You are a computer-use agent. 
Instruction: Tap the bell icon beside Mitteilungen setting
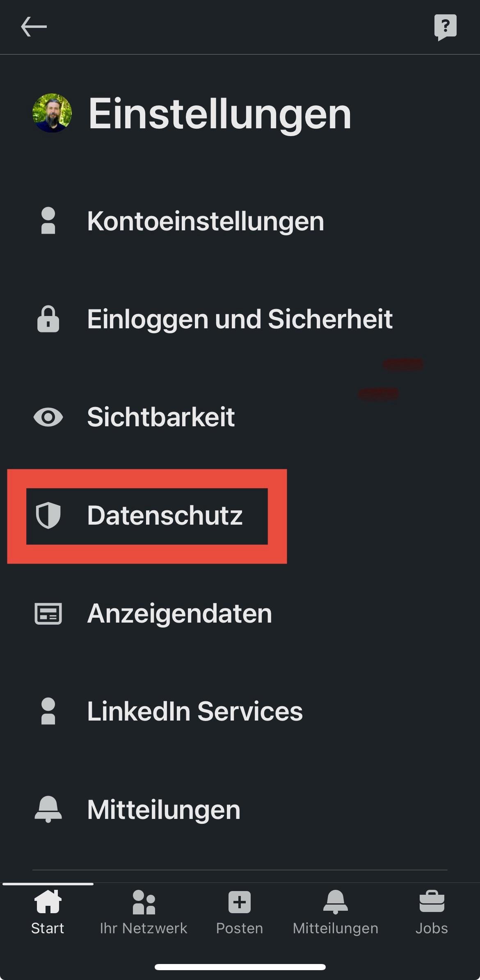pyautogui.click(x=48, y=809)
